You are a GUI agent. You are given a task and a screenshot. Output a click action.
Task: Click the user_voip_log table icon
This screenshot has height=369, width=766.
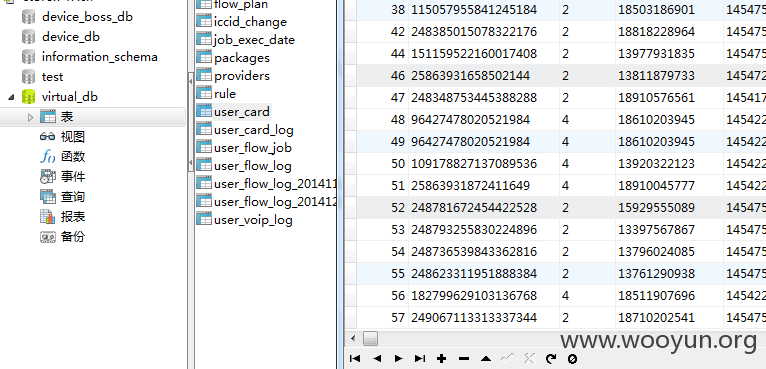coord(204,219)
